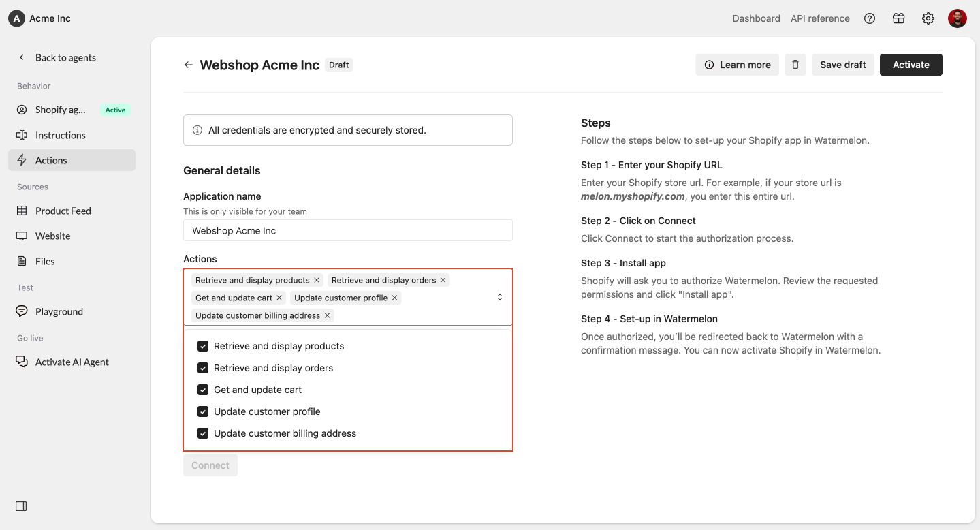Click the info icon in credentials notice
The height and width of the screenshot is (530, 980).
click(197, 130)
